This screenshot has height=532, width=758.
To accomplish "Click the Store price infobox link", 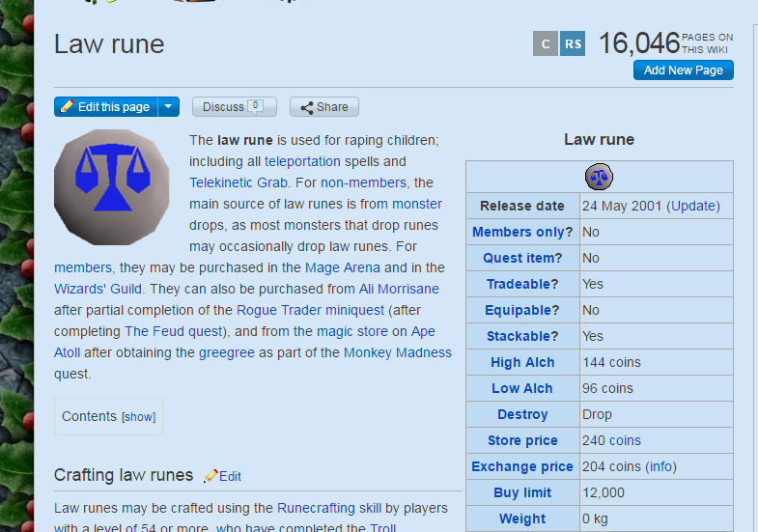I will (522, 440).
